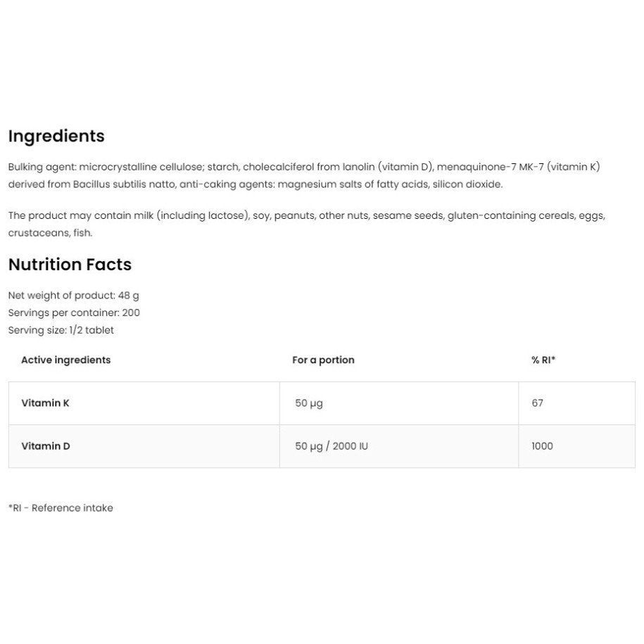Click the Serving size: 1/2 tablet text
644x644 pixels.
(x=61, y=330)
